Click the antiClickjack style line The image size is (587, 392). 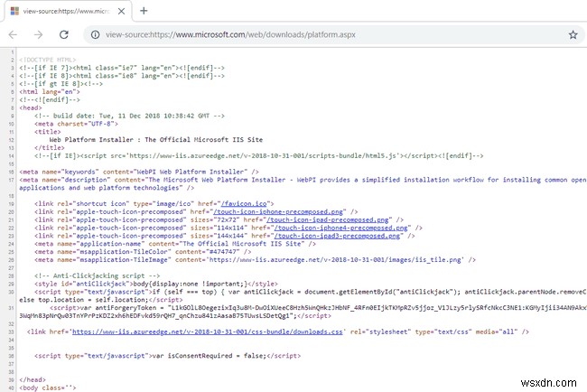click(x=156, y=284)
